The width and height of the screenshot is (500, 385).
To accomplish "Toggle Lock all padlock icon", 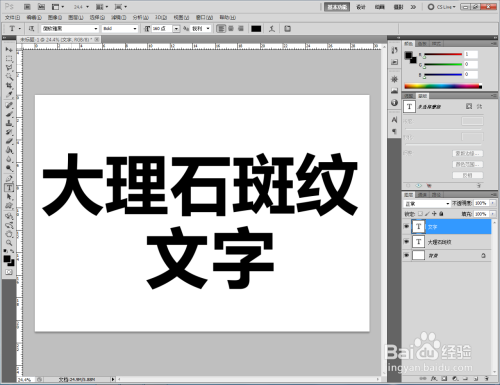I will 441,214.
